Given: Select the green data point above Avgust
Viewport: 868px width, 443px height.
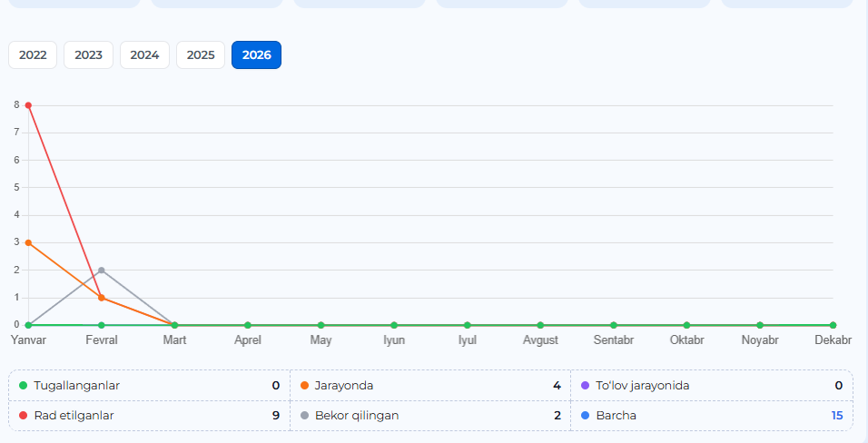Looking at the screenshot, I should pos(540,325).
